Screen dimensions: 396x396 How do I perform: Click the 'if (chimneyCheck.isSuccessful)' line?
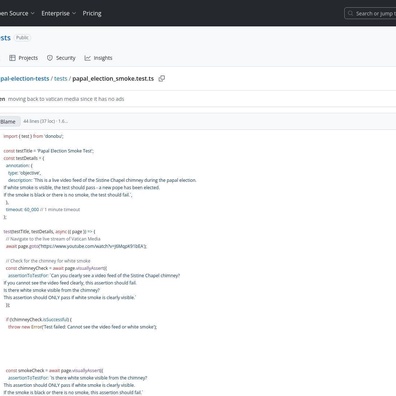click(x=39, y=319)
